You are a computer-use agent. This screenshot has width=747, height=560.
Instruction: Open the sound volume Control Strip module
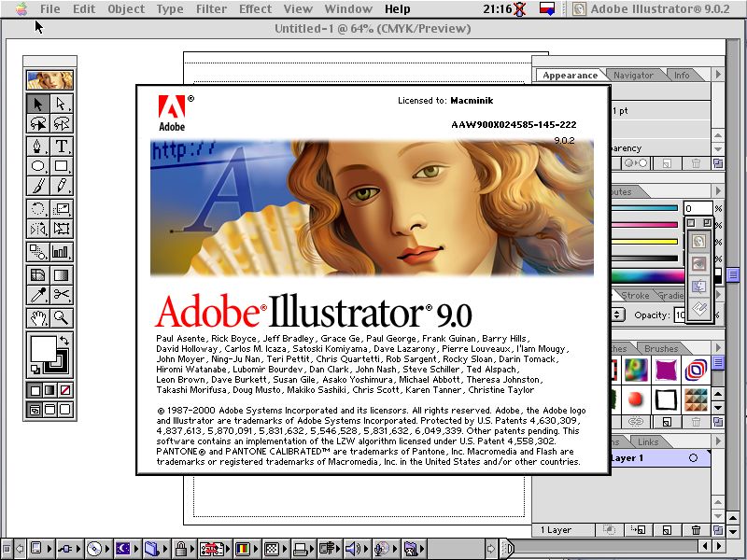pos(356,549)
